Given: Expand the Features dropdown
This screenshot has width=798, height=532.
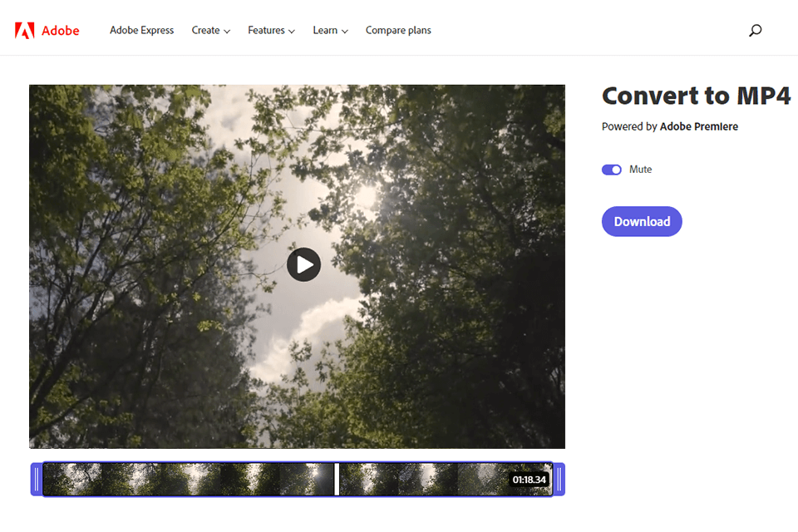Looking at the screenshot, I should coord(271,30).
